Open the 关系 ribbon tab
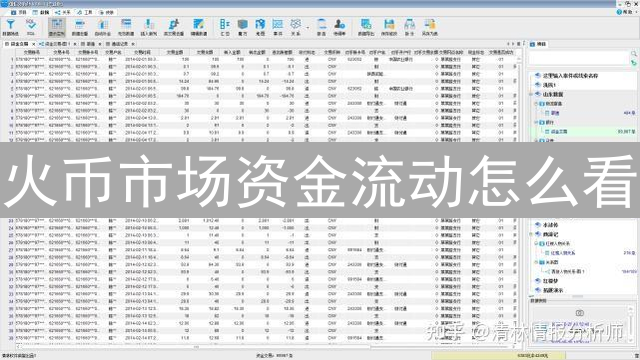The height and width of the screenshot is (360, 640). click(63, 13)
